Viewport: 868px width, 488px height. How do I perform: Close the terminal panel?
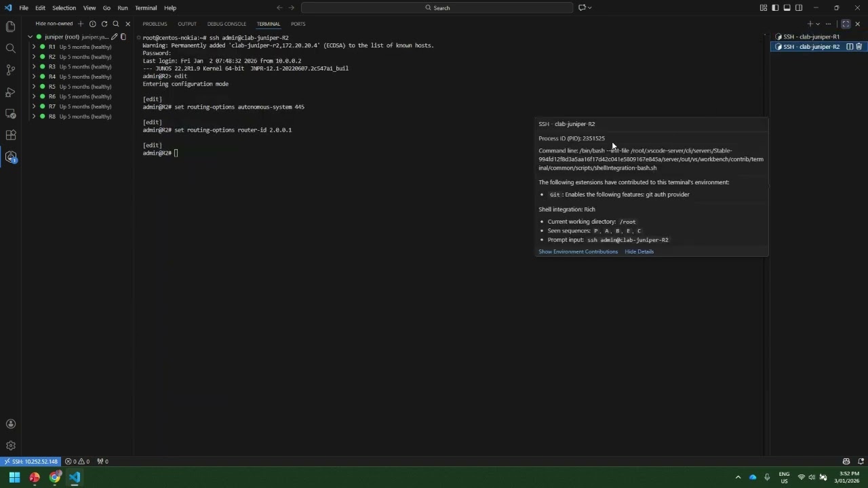(x=857, y=24)
